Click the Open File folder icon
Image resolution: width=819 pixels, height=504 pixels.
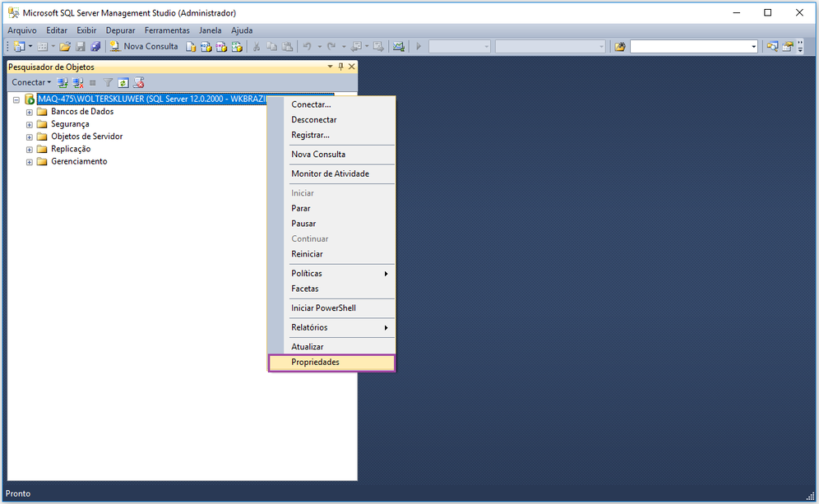tap(65, 47)
